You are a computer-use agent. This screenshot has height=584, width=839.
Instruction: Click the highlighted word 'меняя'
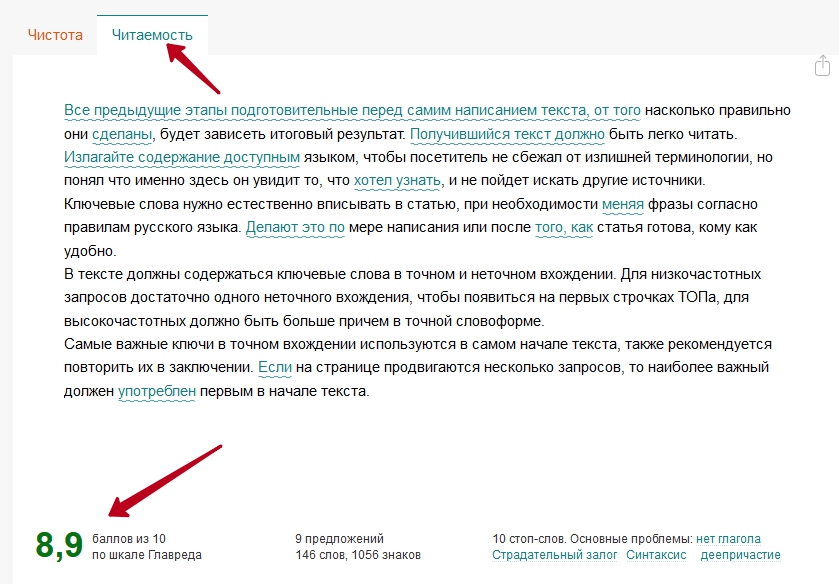[x=623, y=204]
